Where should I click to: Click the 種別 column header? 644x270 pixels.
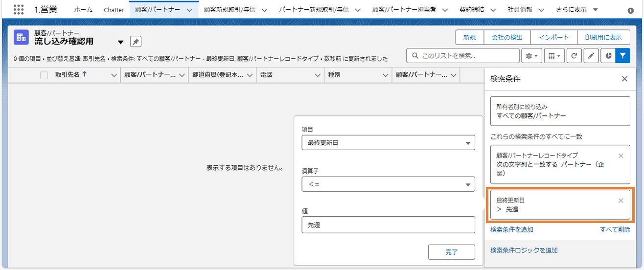point(334,75)
